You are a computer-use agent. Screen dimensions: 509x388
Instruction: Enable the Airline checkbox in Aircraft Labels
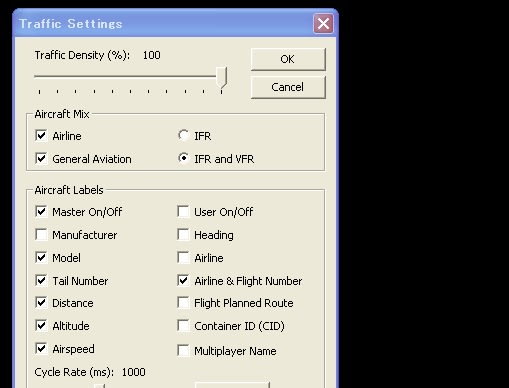[x=183, y=257]
